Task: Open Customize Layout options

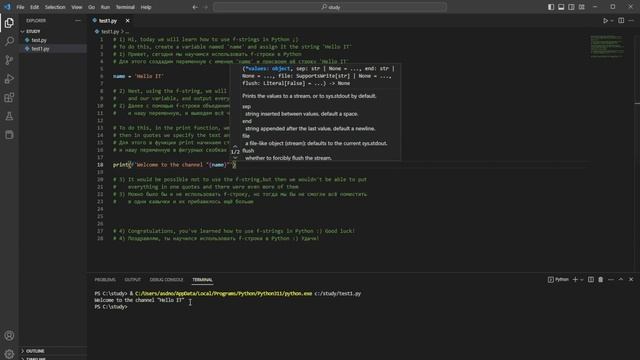Action: [x=582, y=7]
